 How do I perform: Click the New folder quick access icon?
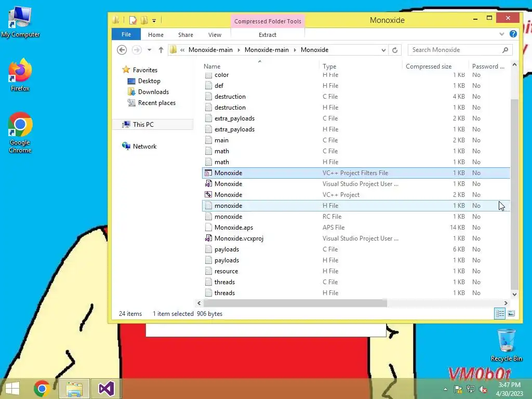144,20
